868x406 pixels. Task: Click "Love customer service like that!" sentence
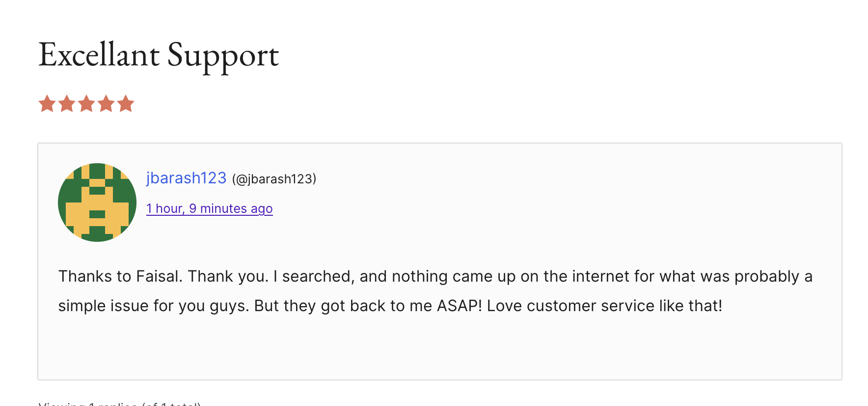pyautogui.click(x=604, y=306)
